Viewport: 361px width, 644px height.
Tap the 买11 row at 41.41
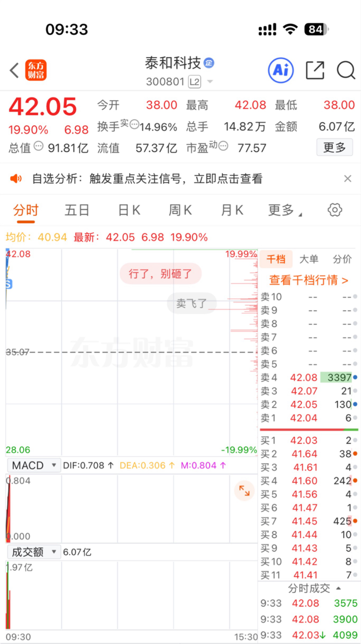pyautogui.click(x=309, y=575)
